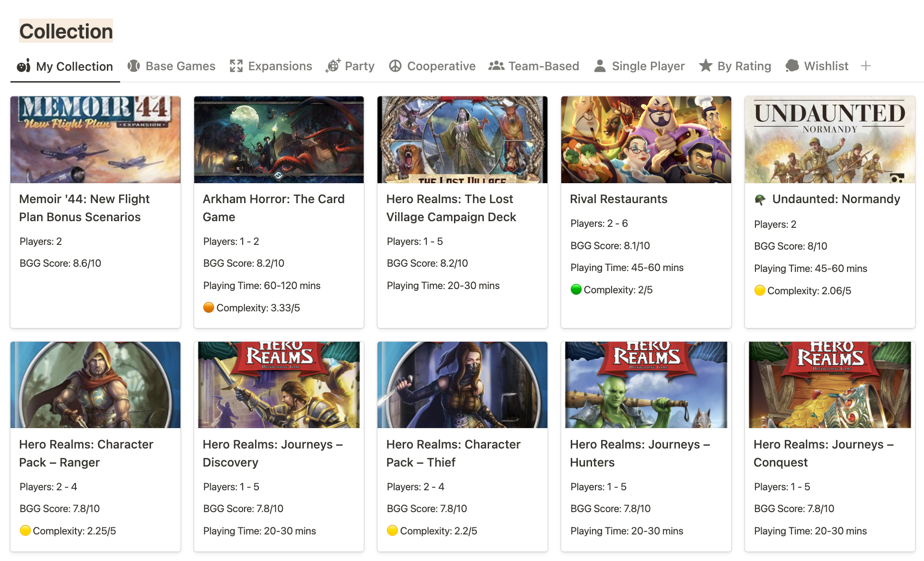Open Journeys Discovery cover image
Viewport: 924px width, 561px height.
pos(279,385)
